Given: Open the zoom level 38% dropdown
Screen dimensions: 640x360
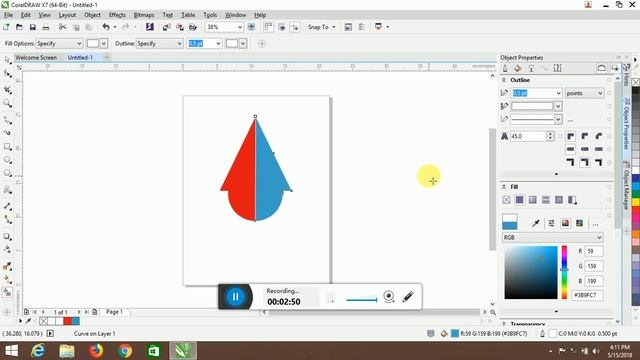Looking at the screenshot, I should click(240, 27).
